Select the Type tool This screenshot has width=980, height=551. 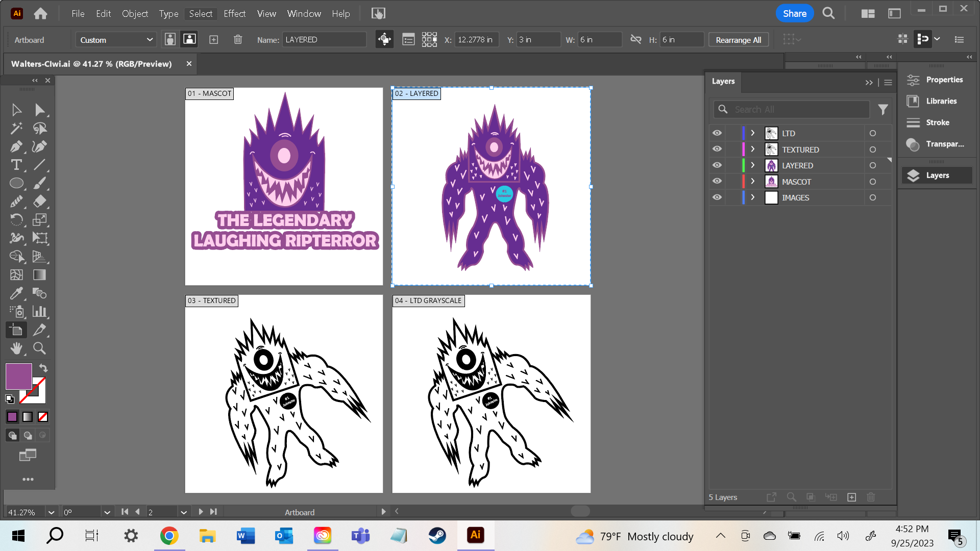16,165
